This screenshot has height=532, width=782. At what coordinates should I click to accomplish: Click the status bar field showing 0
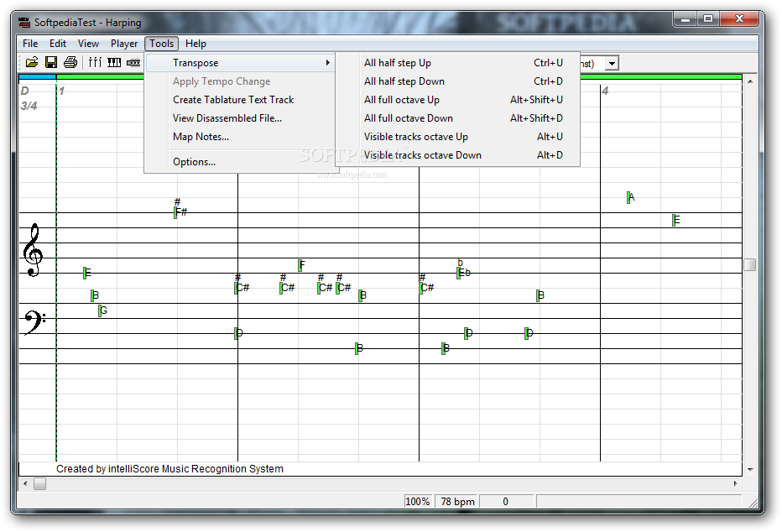click(507, 502)
